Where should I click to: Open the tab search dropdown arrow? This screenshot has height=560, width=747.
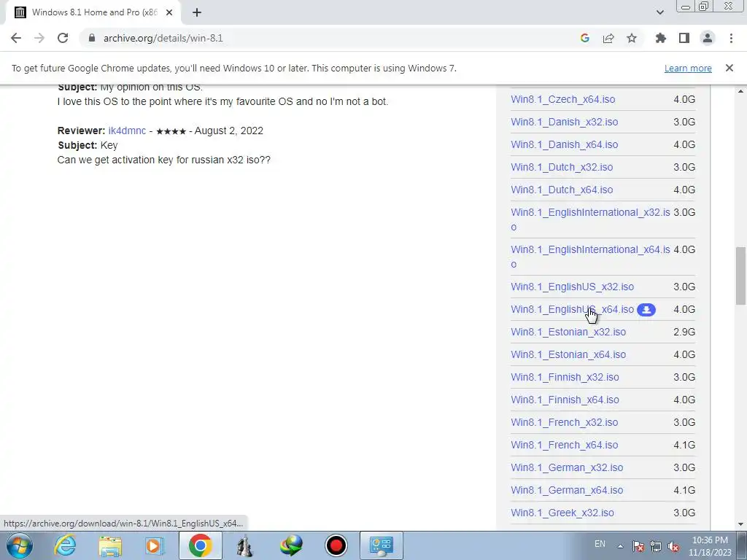tap(659, 12)
